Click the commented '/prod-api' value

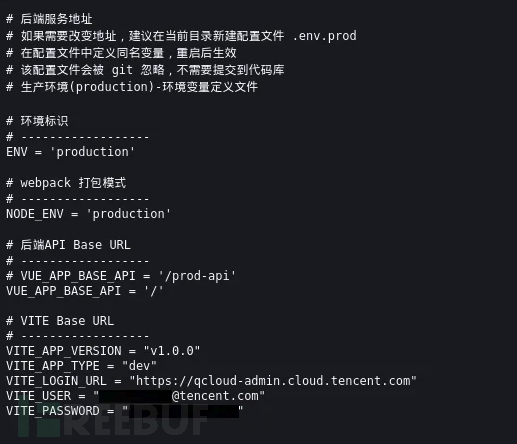coord(197,276)
